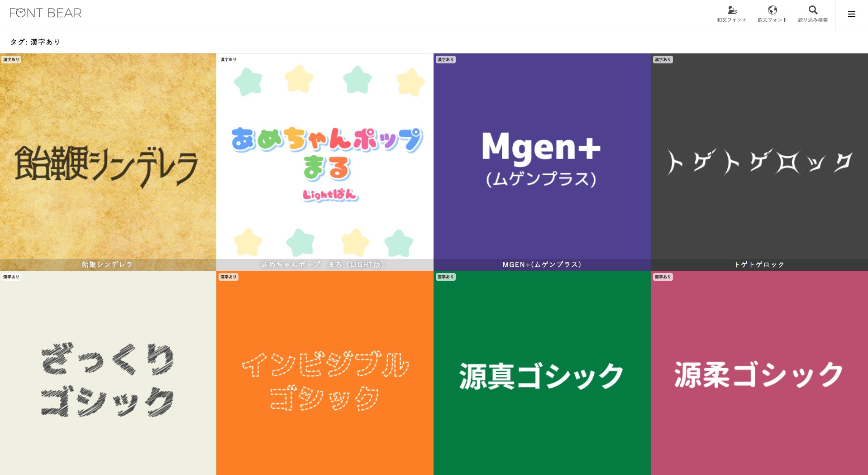Click the 和文フォント icon

click(x=732, y=14)
